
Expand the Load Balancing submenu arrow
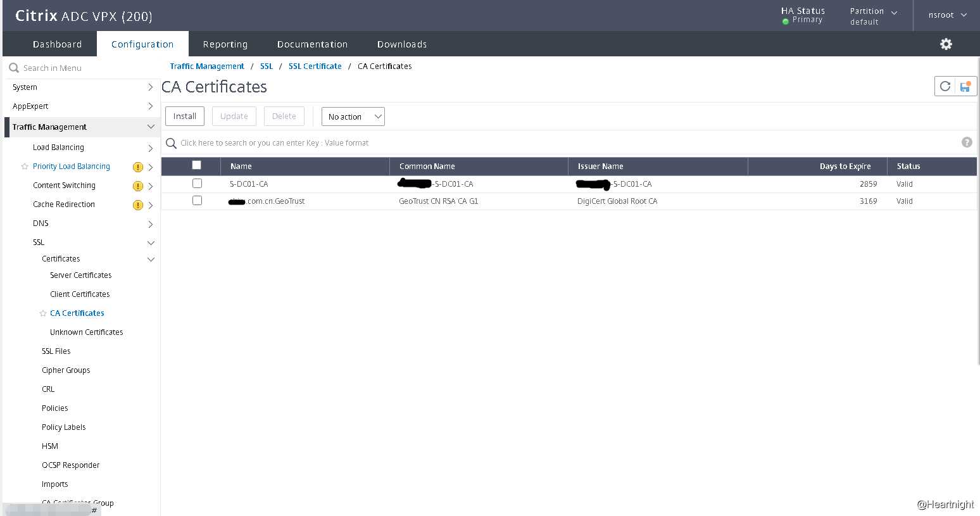151,148
